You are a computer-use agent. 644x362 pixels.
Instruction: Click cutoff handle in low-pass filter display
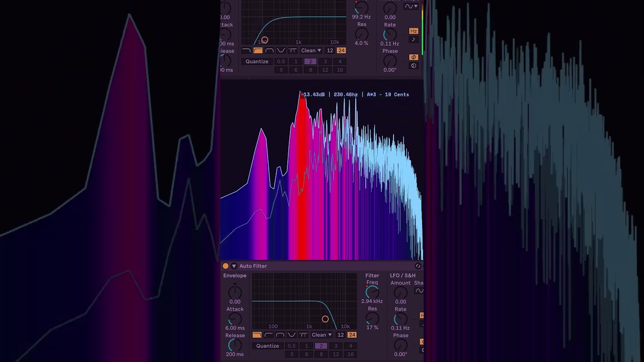(x=325, y=319)
